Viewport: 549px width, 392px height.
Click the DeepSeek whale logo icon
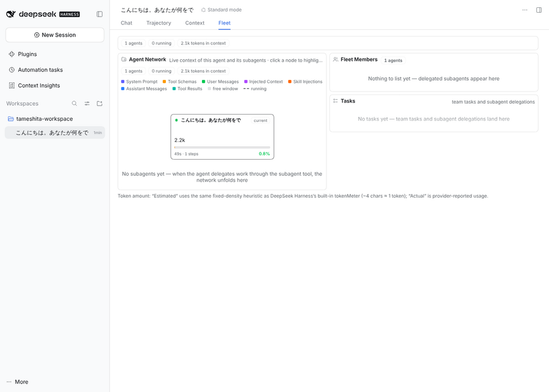coord(11,14)
